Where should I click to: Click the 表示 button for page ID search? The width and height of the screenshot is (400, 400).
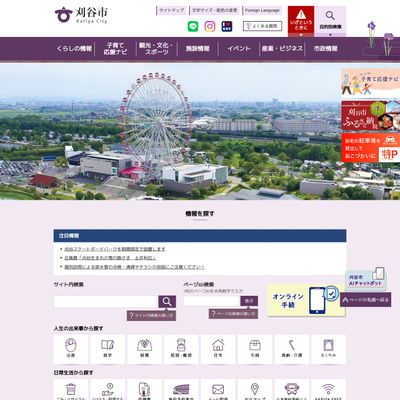click(249, 301)
